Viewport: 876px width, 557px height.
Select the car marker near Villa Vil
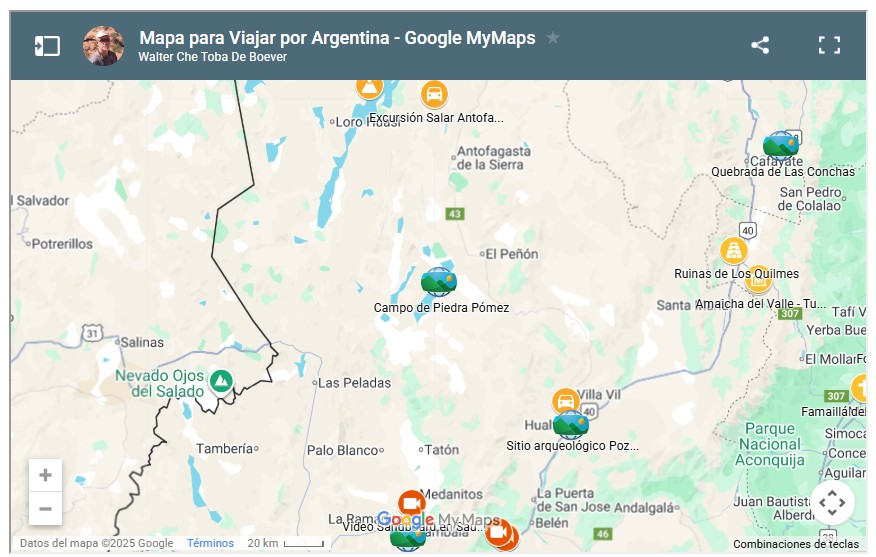[565, 401]
